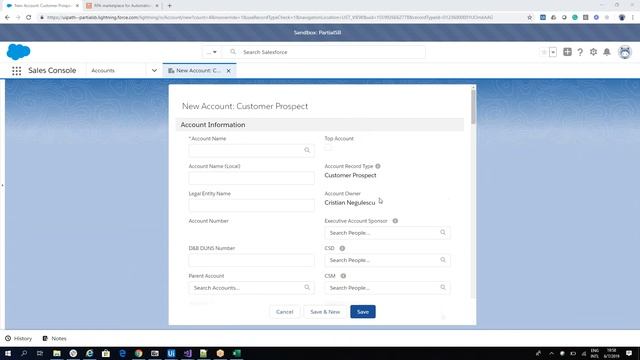
Task: Click the CSM magnifier icon
Action: 443,288
